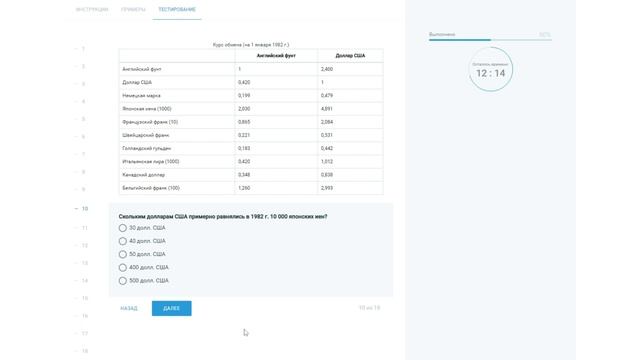Image resolution: width=640 pixels, height=360 pixels.
Task: Jump to question 16 in the sidebar
Action: pos(85,316)
